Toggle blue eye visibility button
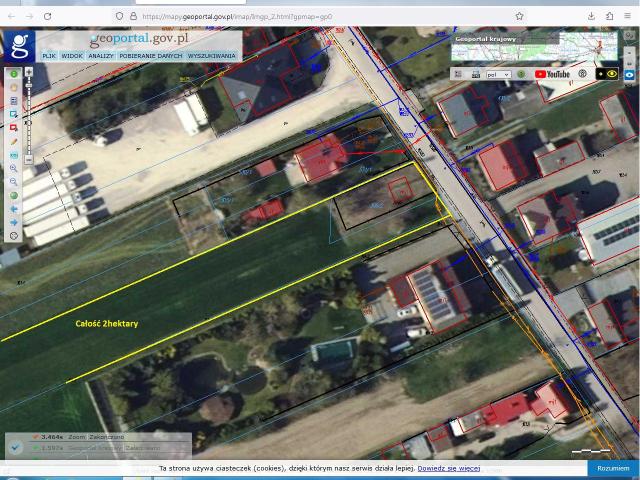 631,74
